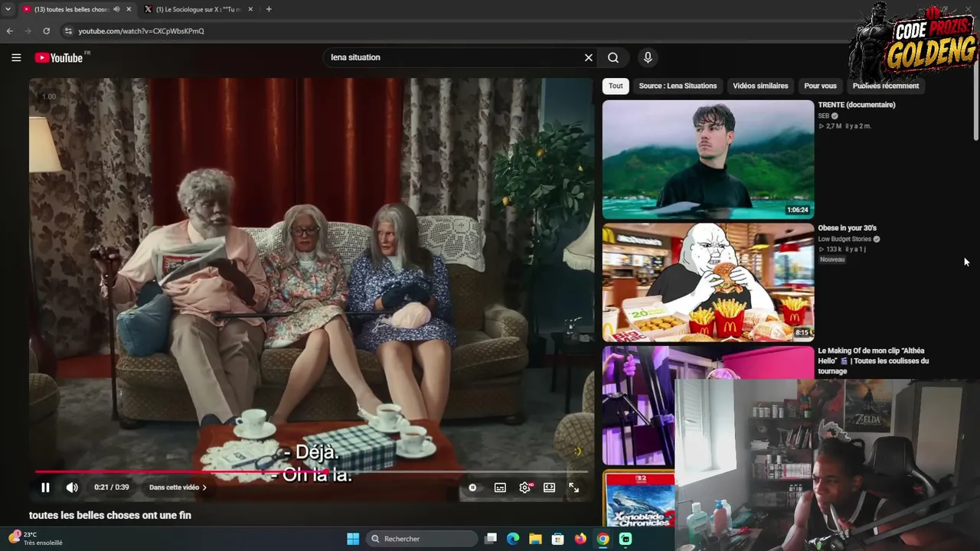Open the YouTube hamburger guide menu
The image size is (980, 551).
tap(16, 57)
